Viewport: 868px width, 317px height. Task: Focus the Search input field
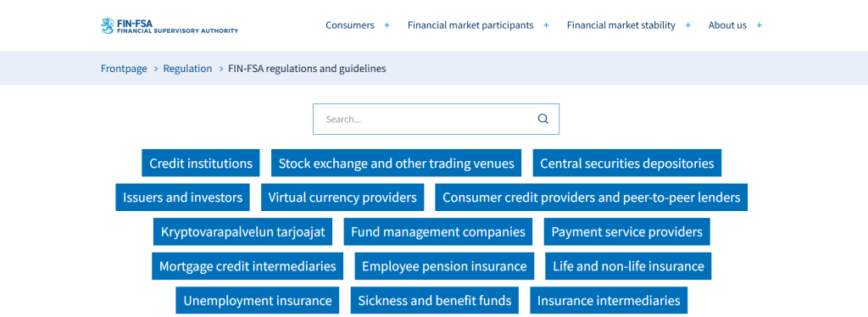tap(426, 119)
